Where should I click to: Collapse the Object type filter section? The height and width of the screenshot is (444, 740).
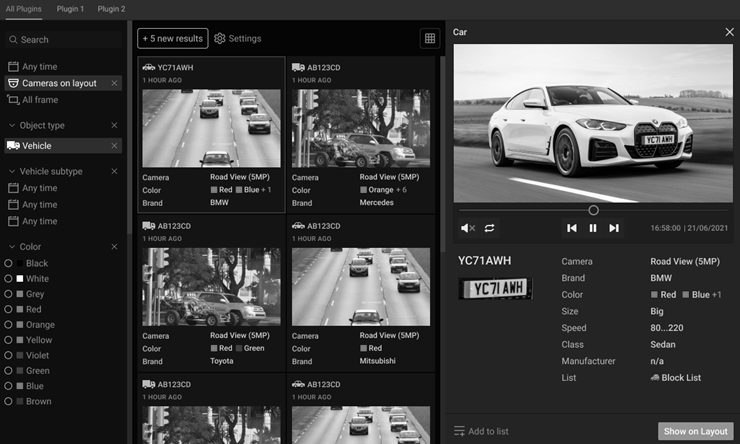click(12, 126)
